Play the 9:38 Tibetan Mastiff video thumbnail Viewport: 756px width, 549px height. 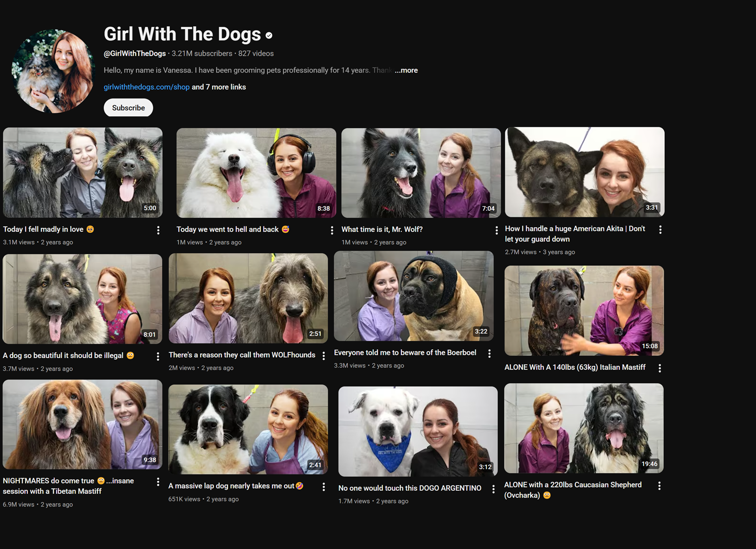click(82, 424)
